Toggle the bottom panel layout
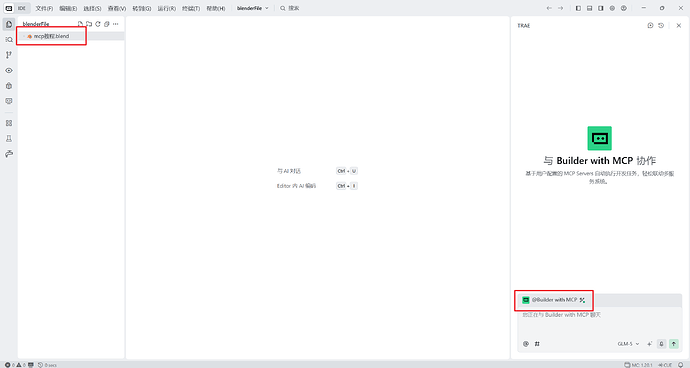Image resolution: width=690 pixels, height=368 pixels. click(x=589, y=8)
